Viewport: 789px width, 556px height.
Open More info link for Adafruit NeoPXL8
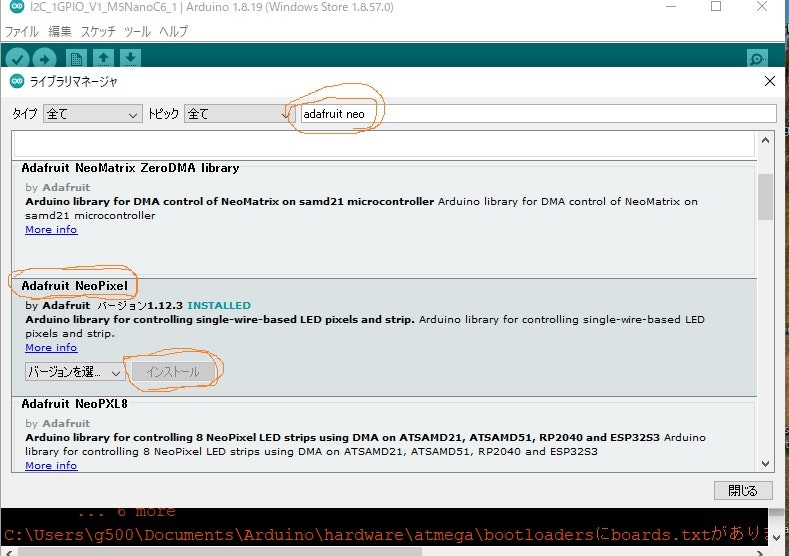point(51,465)
